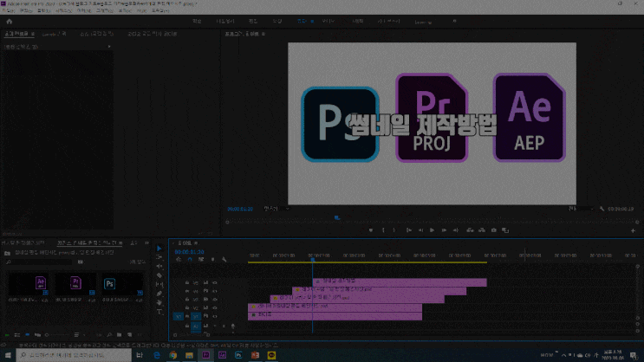Switch to the Graphics workspace tab

point(358,22)
